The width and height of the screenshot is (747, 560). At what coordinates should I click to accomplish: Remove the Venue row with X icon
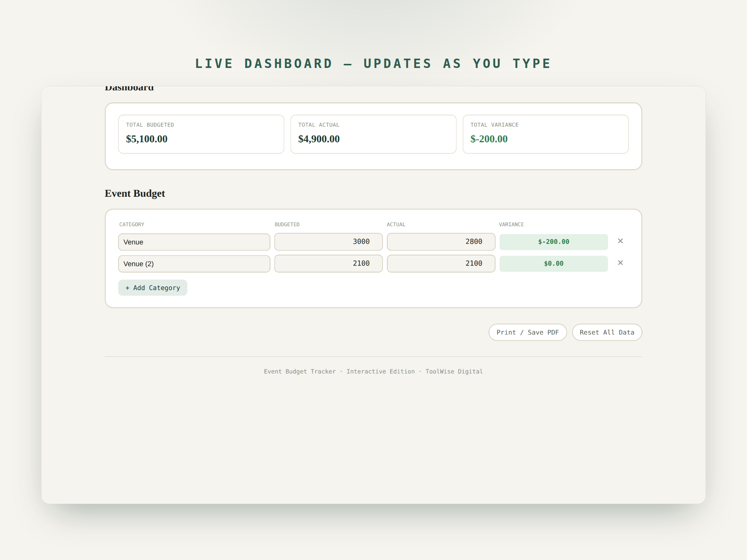pyautogui.click(x=620, y=241)
